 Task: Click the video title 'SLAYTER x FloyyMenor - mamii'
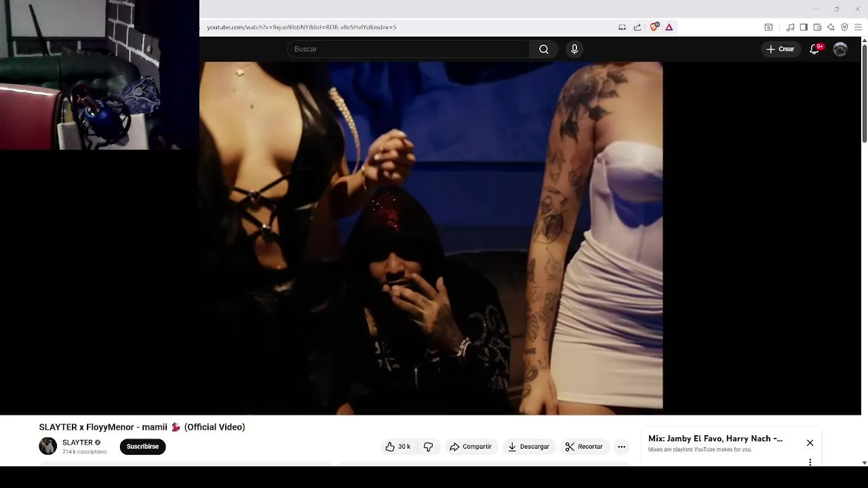tap(142, 427)
